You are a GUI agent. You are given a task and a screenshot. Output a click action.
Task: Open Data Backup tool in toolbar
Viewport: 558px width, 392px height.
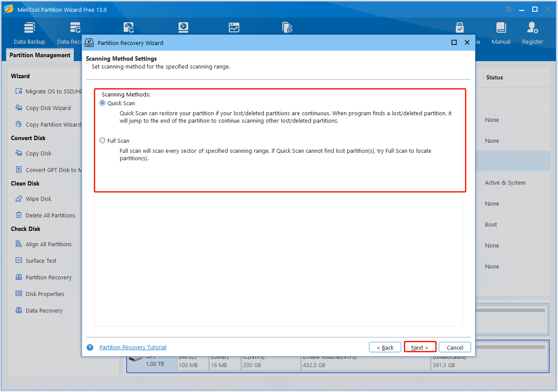[x=29, y=33]
